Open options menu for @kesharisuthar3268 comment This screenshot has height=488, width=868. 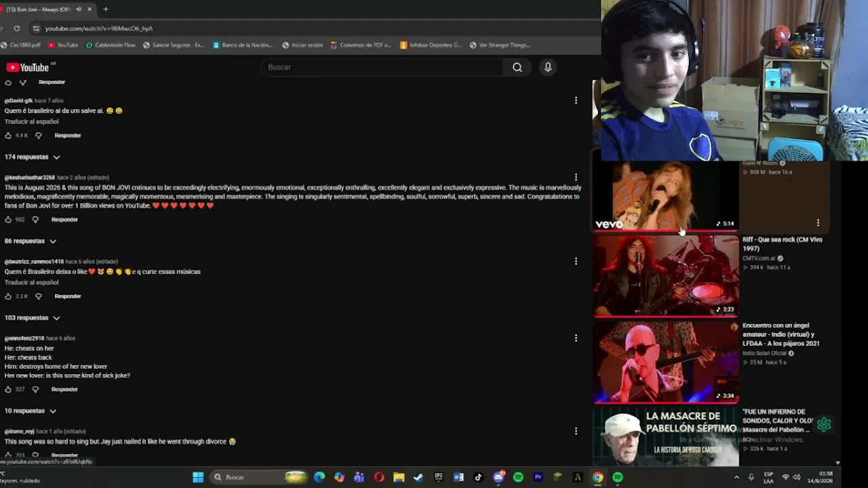[x=576, y=178]
